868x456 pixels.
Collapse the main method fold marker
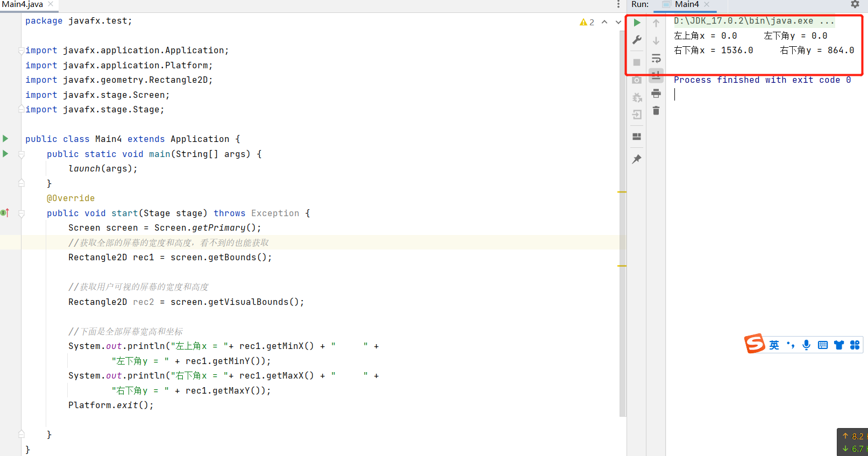click(22, 154)
